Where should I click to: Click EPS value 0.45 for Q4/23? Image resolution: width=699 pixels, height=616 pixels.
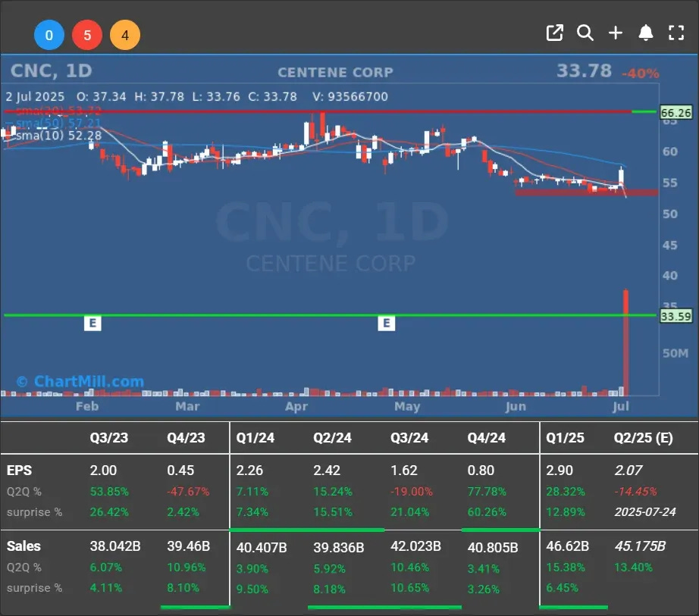180,471
